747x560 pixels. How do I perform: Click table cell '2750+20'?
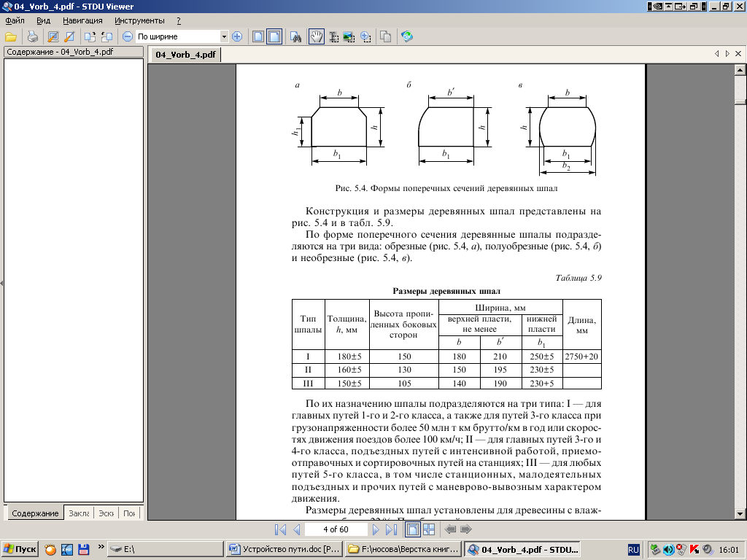(x=581, y=356)
